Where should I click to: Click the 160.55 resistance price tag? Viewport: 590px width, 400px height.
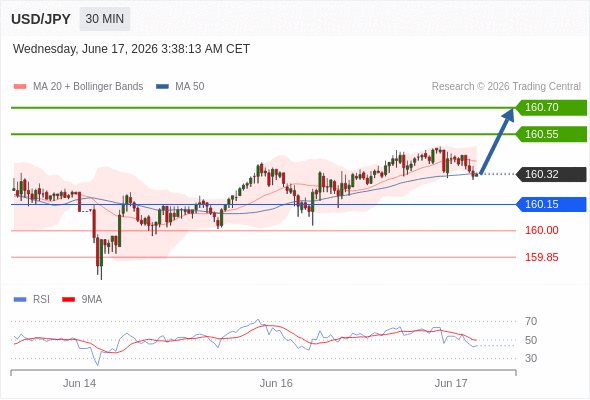(551, 134)
